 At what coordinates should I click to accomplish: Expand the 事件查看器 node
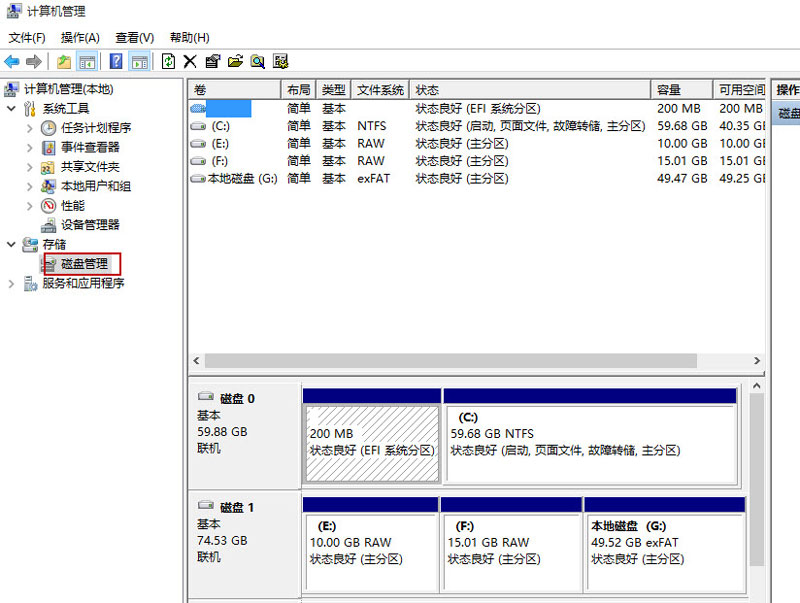click(x=30, y=147)
